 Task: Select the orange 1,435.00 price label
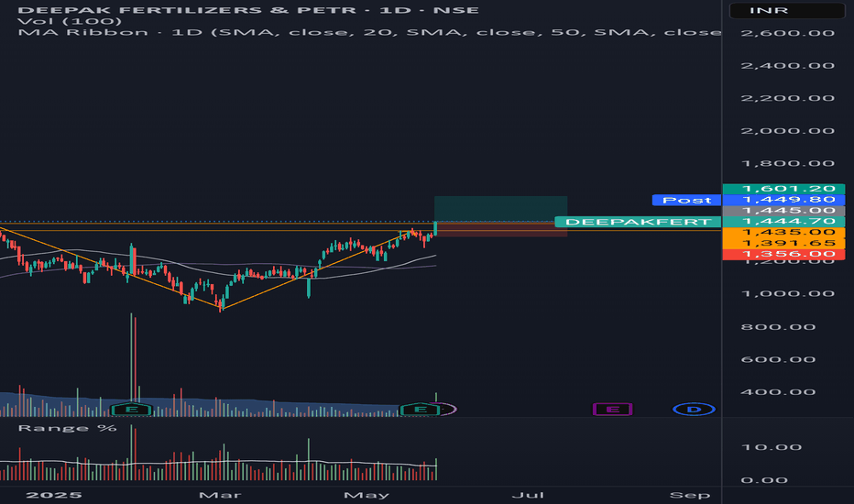tap(783, 232)
